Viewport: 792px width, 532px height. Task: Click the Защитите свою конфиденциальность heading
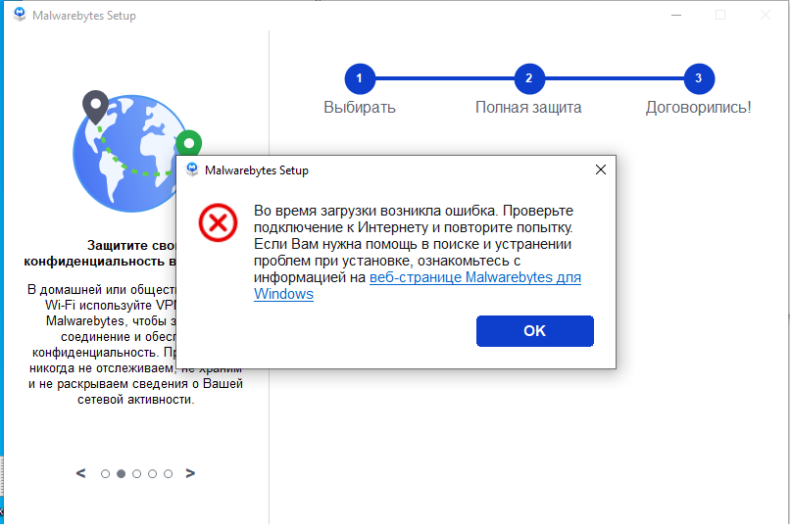(x=100, y=254)
